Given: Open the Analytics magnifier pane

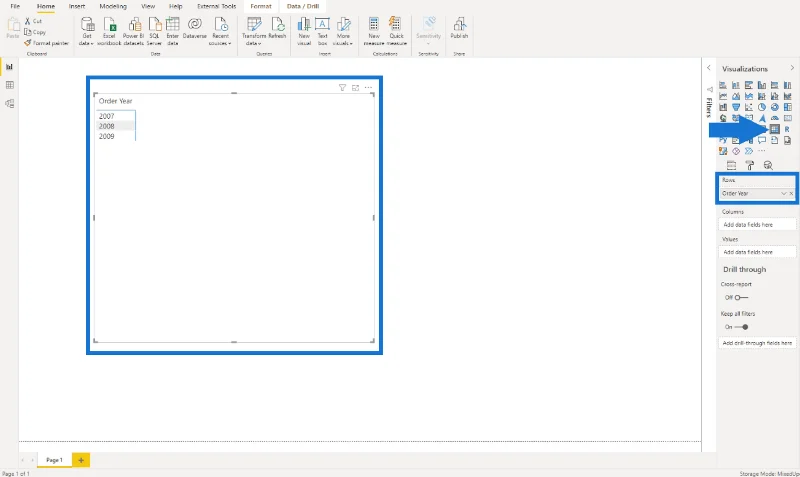Looking at the screenshot, I should click(768, 165).
